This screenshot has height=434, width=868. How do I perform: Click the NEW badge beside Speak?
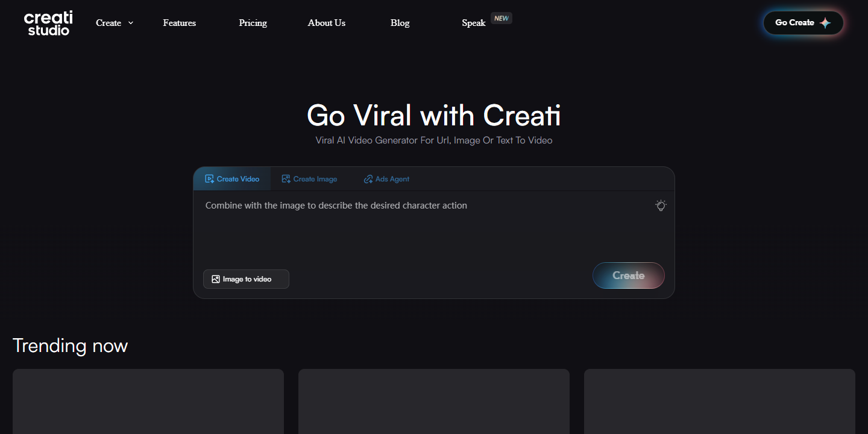pos(502,18)
